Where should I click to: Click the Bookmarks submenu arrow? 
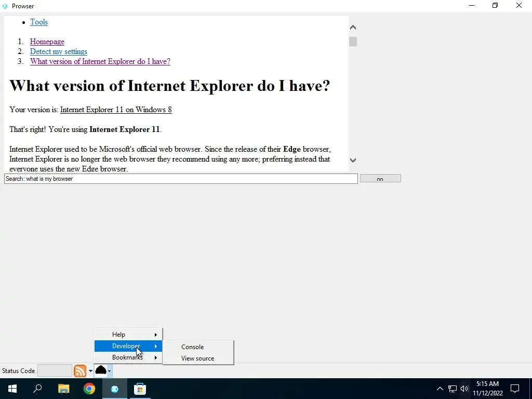156,357
